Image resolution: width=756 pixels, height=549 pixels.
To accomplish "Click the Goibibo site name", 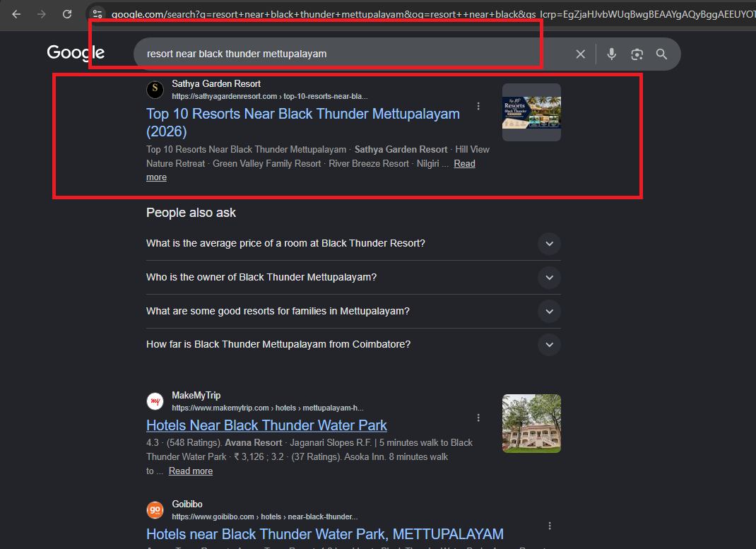I will 187,504.
